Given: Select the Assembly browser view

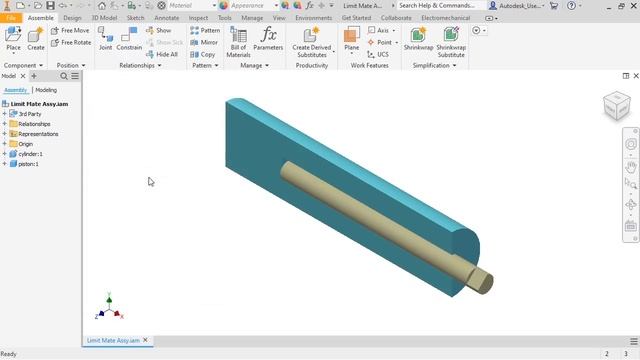Looking at the screenshot, I should (x=16, y=90).
